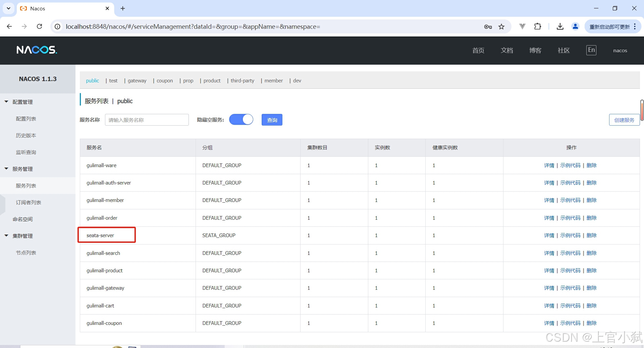The image size is (644, 348).
Task: Open 详情 for seata-server
Action: [549, 235]
